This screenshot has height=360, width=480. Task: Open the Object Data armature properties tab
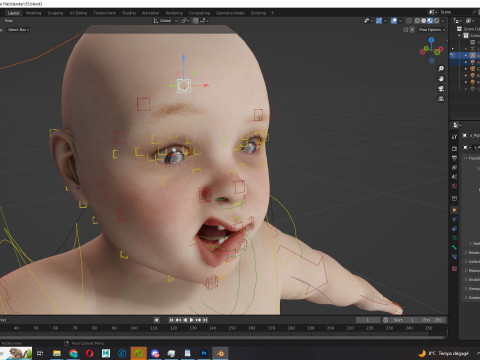coord(454,238)
